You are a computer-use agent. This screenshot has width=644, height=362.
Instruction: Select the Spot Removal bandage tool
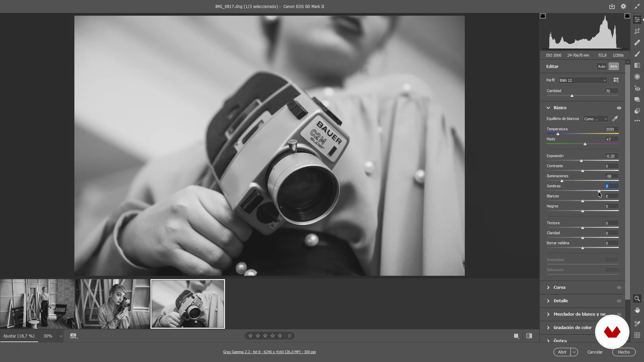click(x=637, y=42)
